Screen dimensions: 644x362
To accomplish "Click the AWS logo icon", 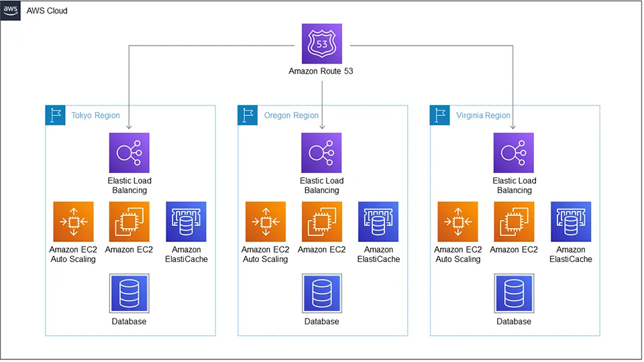I will (10, 10).
